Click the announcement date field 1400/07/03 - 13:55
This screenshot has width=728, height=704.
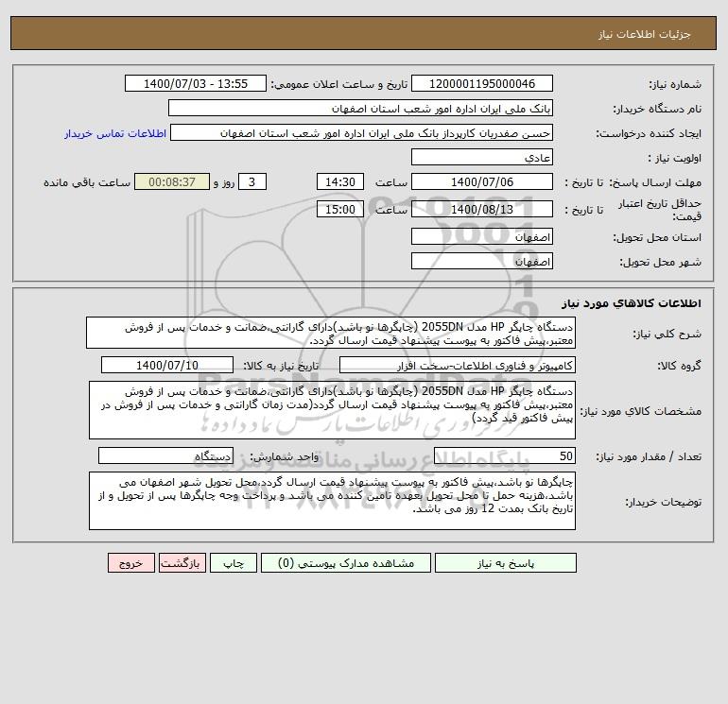(x=196, y=83)
